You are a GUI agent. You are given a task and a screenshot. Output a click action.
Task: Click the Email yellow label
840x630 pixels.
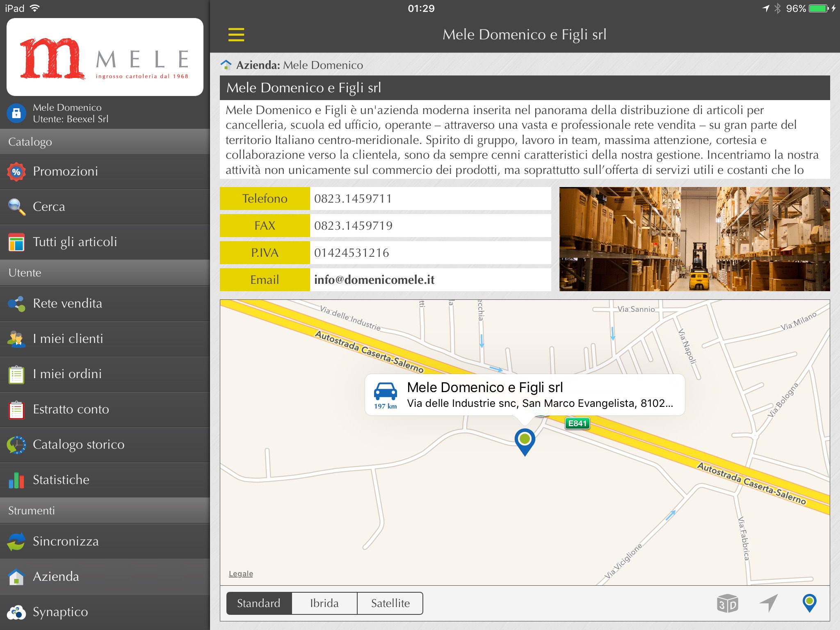(265, 280)
